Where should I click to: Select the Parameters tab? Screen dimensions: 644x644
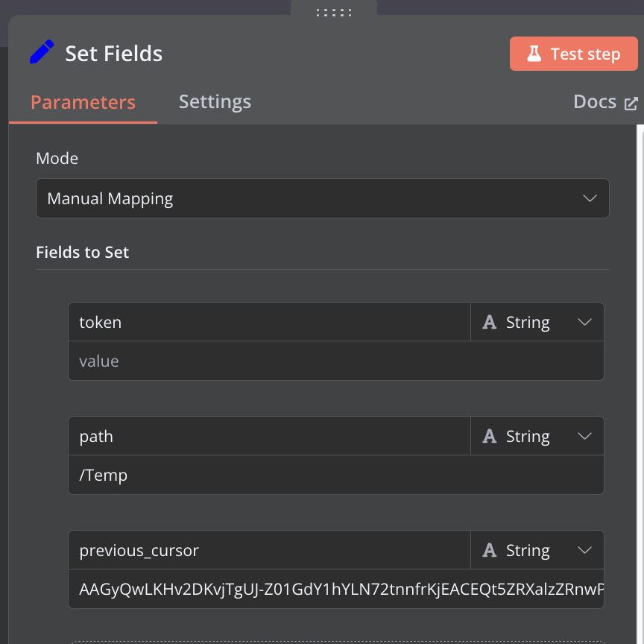coord(83,102)
